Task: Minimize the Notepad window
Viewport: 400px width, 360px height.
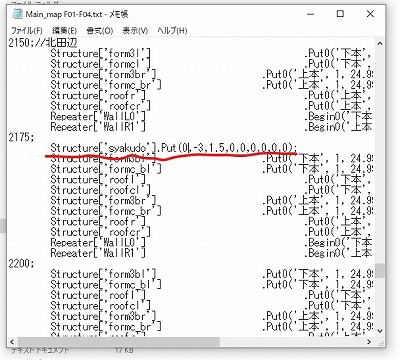Action: [x=310, y=14]
